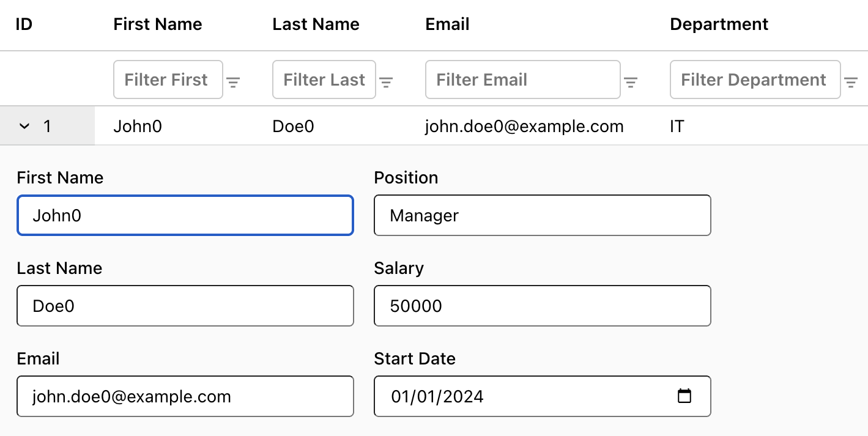Click the Position field containing Manager
This screenshot has height=436, width=868.
click(542, 215)
